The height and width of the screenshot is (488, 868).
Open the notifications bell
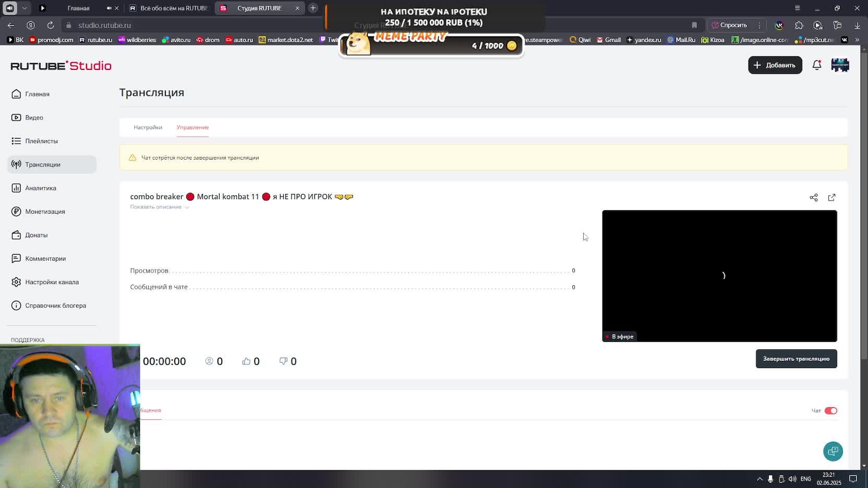[x=817, y=65]
